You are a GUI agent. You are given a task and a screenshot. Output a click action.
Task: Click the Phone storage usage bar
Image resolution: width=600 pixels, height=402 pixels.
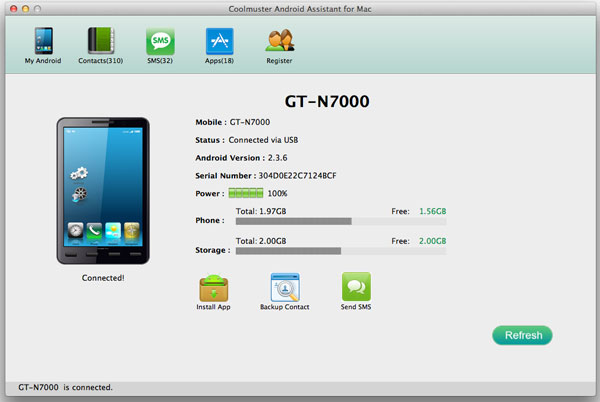[x=341, y=221]
